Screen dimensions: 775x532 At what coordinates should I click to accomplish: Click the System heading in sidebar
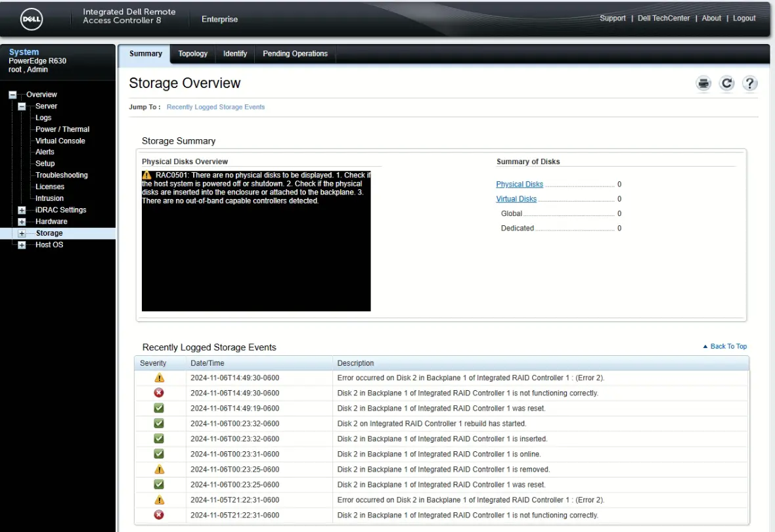[x=24, y=52]
